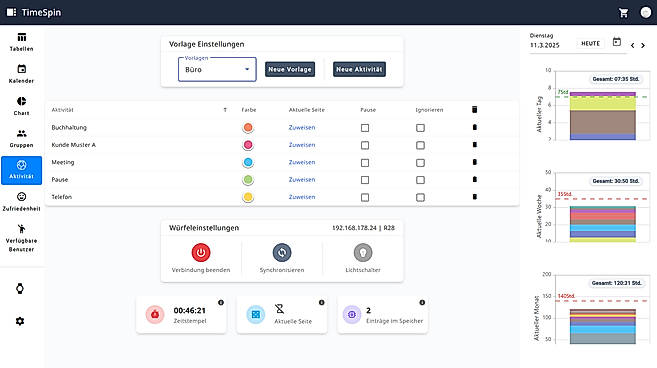Click Zuweisen link for Pause row
Screen dimensions: 657x368
[302, 179]
